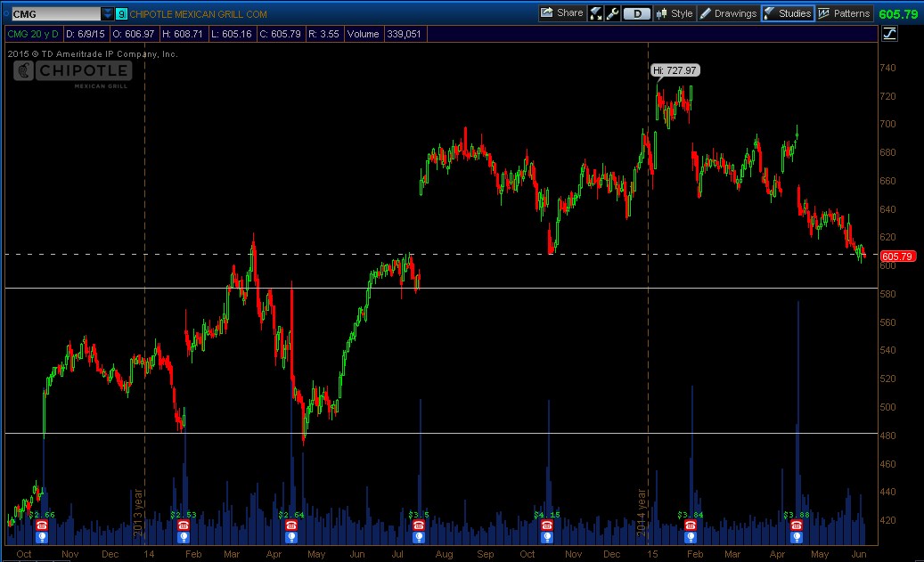Click earnings phone icon under $2.64

(291, 525)
